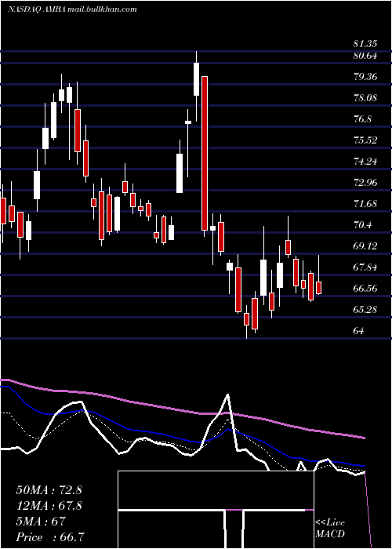Click the 65.28 price level label

coord(365,310)
